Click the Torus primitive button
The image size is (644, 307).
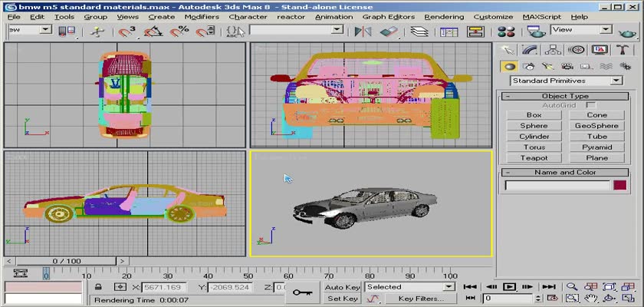click(534, 147)
